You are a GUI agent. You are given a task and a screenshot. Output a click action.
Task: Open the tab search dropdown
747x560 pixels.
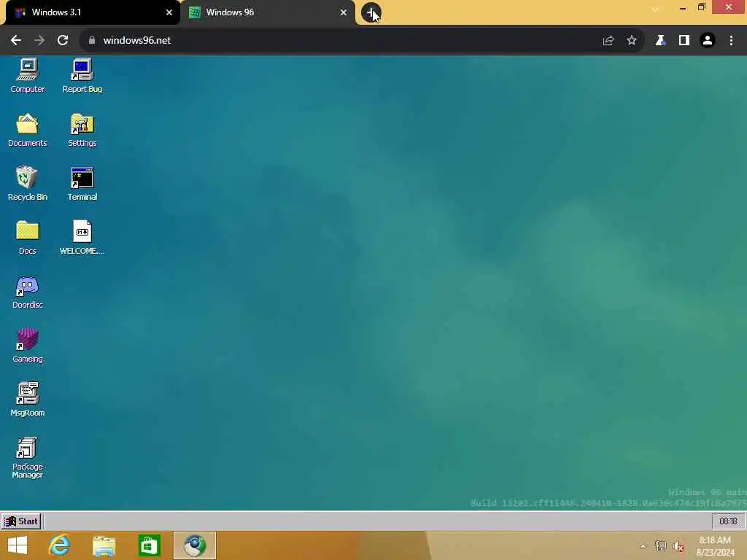coord(655,9)
